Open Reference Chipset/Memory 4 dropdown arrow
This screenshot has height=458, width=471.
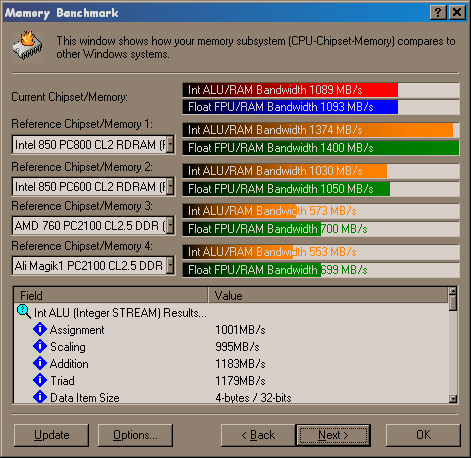[170, 265]
